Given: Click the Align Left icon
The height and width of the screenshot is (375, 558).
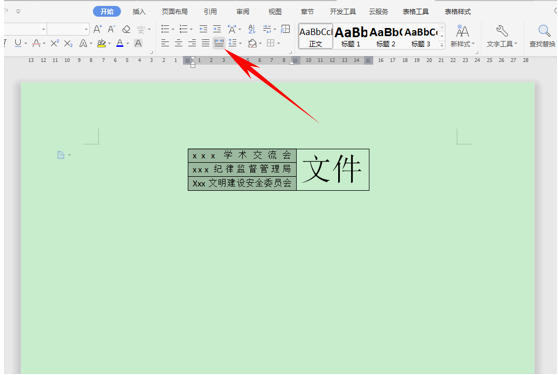Looking at the screenshot, I should (x=165, y=43).
